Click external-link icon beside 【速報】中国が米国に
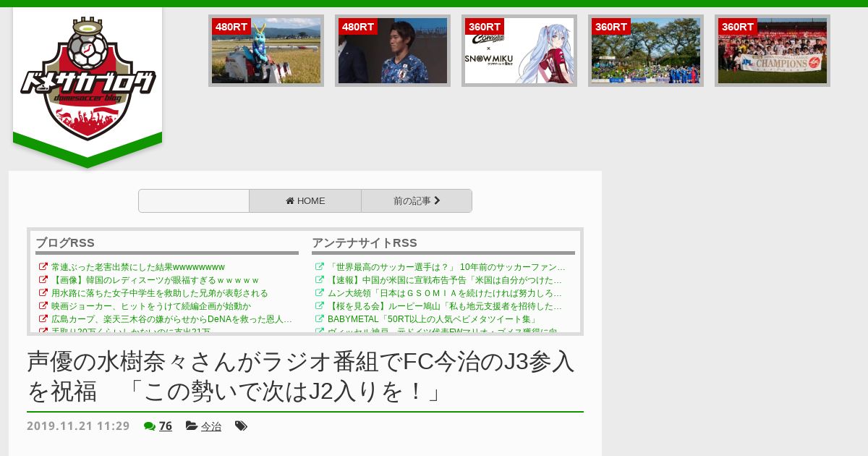The width and height of the screenshot is (868, 456). pyautogui.click(x=320, y=280)
